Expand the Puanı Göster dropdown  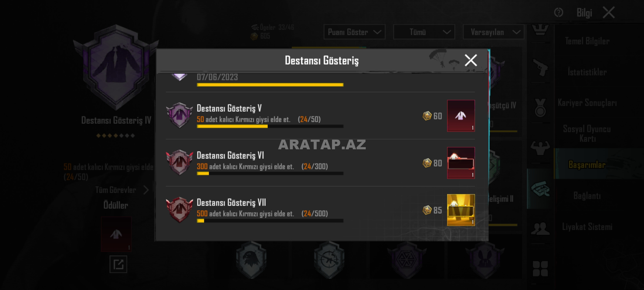[354, 32]
